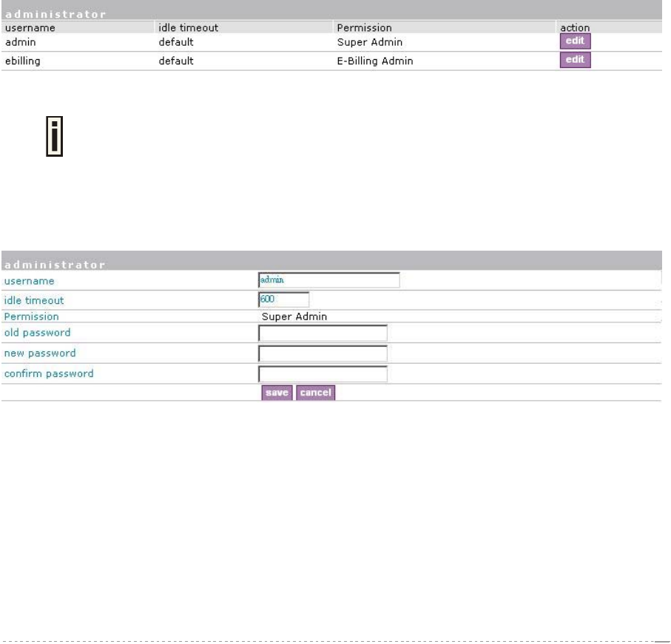Focus the new password field
Image resolution: width=671 pixels, height=644 pixels.
[x=323, y=353]
